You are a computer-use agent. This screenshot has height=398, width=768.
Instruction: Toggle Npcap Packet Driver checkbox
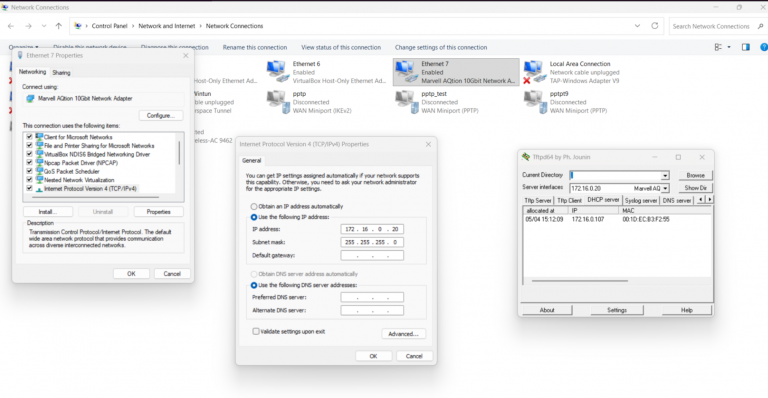[x=29, y=163]
